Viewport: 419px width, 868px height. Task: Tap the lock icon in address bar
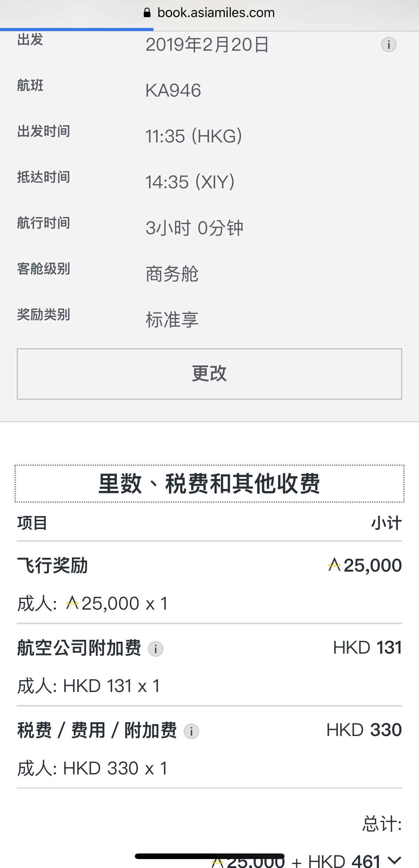(147, 13)
